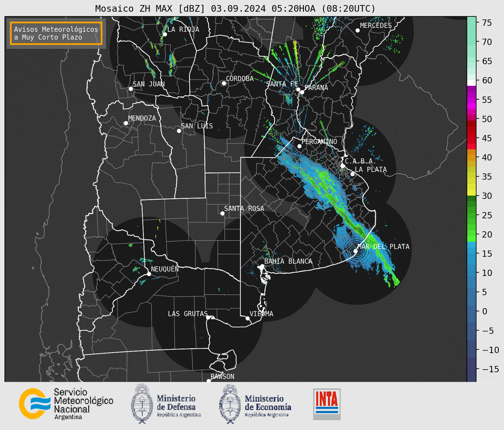Click the PERGAMINO city marker dot

tap(299, 146)
